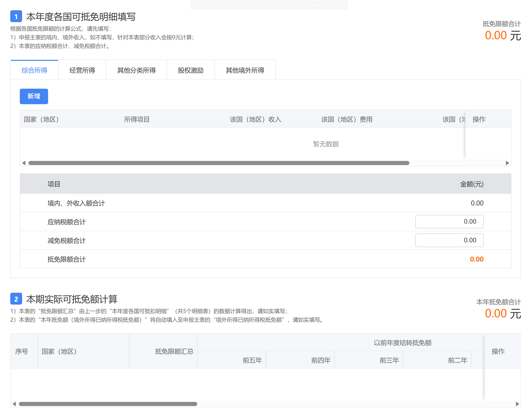
Task: Click the blue step 2 number badge
Action: click(x=16, y=298)
